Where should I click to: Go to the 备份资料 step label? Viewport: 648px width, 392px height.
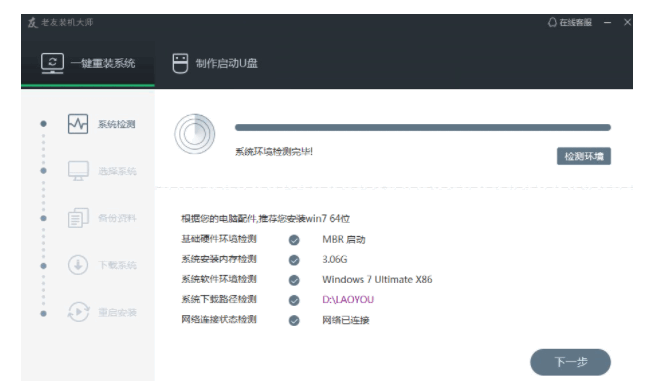tap(117, 218)
